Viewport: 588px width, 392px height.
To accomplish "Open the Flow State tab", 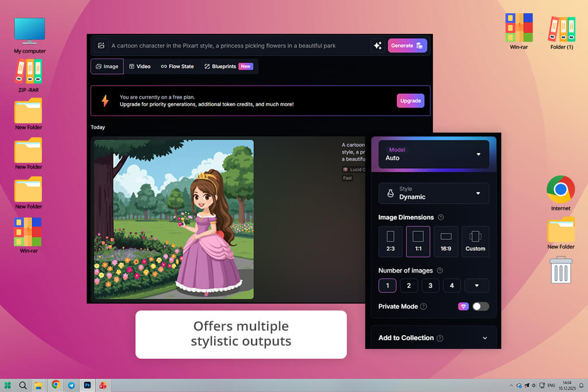I will coord(177,67).
